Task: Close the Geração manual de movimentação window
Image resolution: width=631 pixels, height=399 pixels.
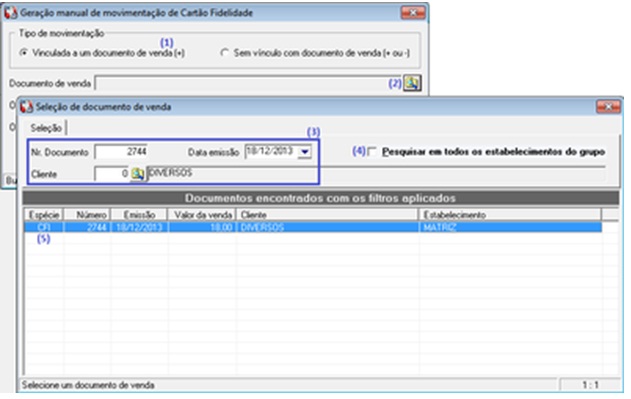Action: pos(413,13)
